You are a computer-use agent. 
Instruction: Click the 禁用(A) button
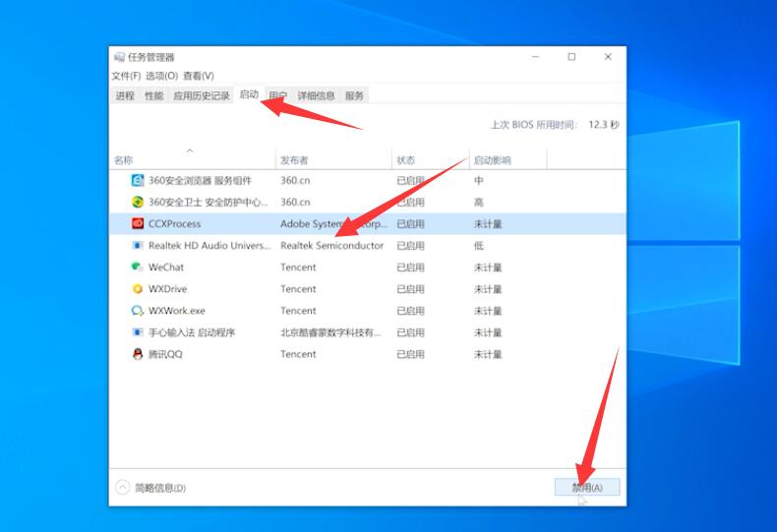[587, 488]
